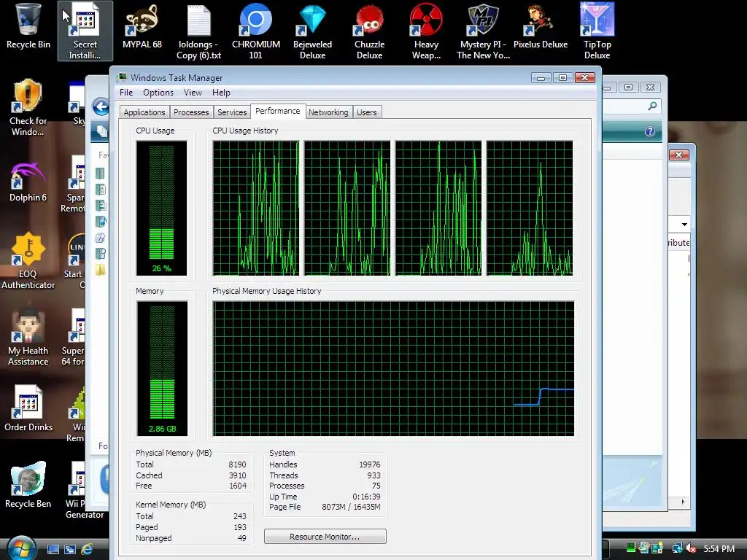Screen dimensions: 747x560
Task: Launch Internet Explorer from quick launch
Action: pyautogui.click(x=87, y=549)
